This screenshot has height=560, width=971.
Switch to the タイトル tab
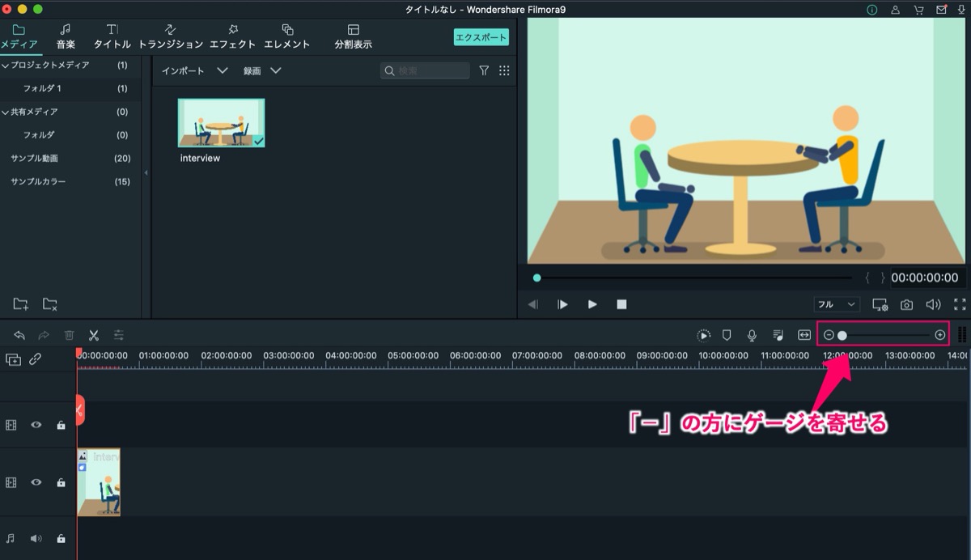point(112,37)
